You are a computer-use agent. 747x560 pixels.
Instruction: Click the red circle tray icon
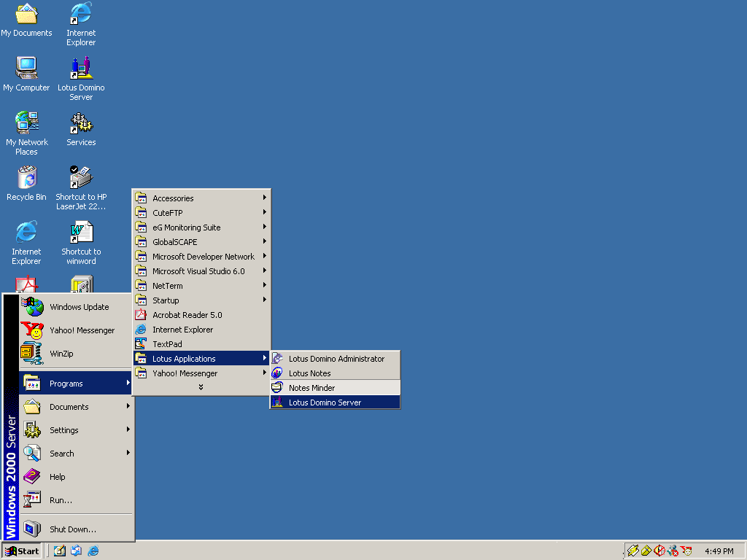tap(659, 551)
